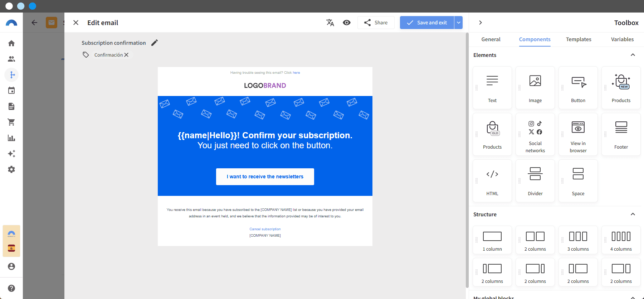The width and height of the screenshot is (644, 299).
Task: Open the translate language icon
Action: (x=330, y=23)
